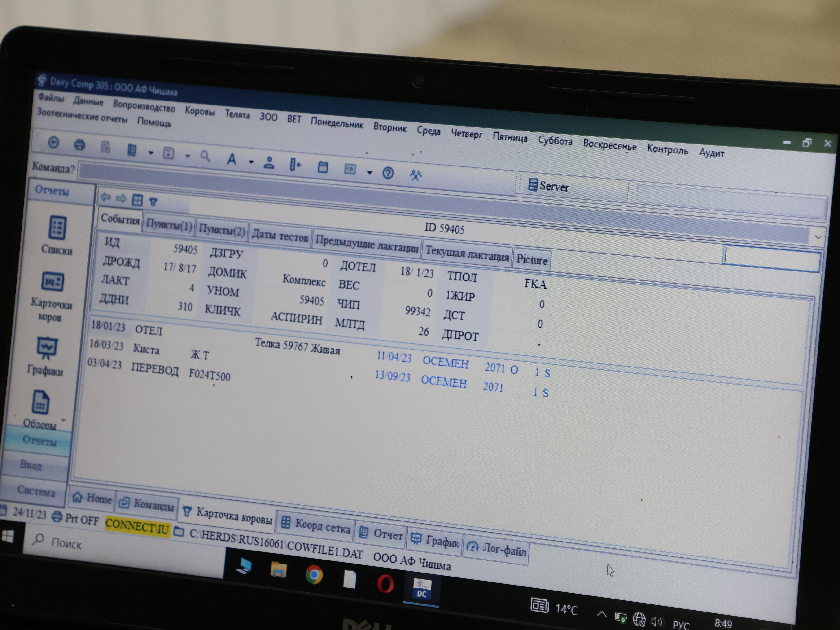Click the single person icon in the toolbar
This screenshot has width=840, height=630.
tap(269, 162)
